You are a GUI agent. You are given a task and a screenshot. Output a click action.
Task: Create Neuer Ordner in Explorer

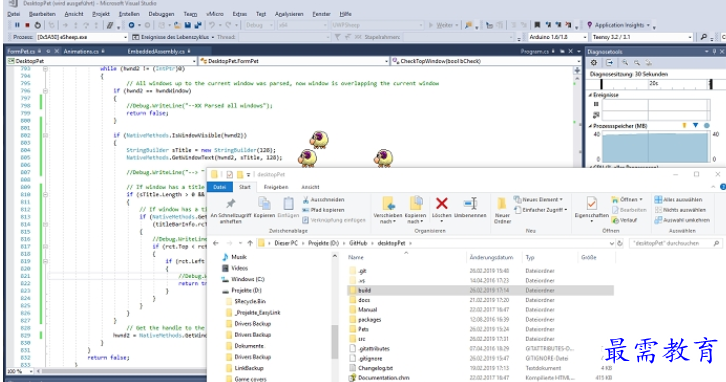point(502,210)
